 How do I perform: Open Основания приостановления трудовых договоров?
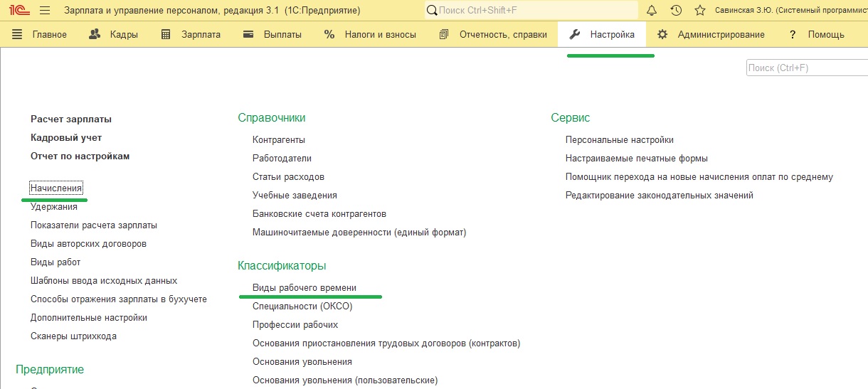(386, 343)
